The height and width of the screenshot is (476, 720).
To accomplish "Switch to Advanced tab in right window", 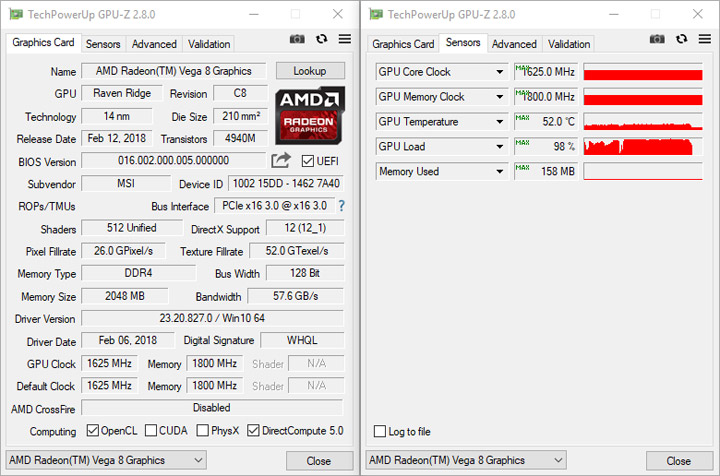I will tap(514, 44).
